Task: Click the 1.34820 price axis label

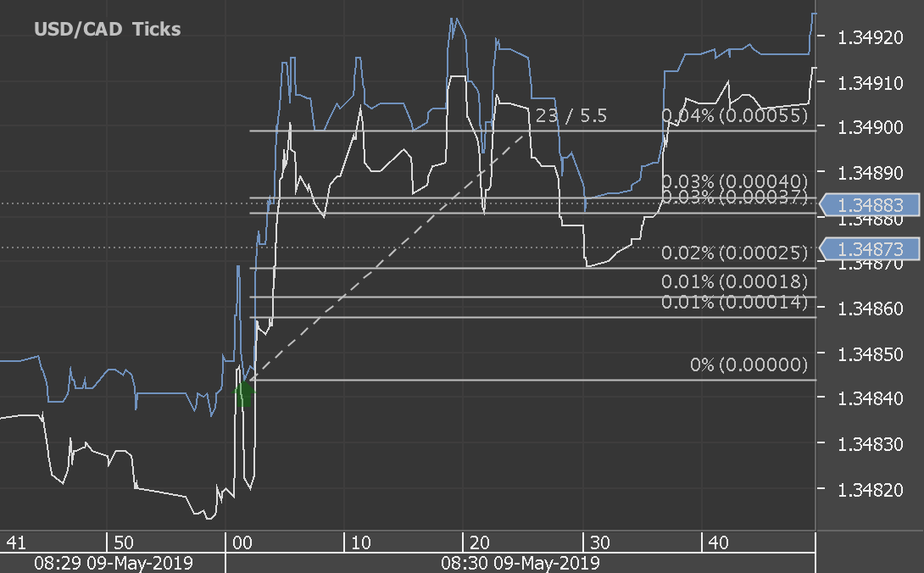Action: (871, 490)
